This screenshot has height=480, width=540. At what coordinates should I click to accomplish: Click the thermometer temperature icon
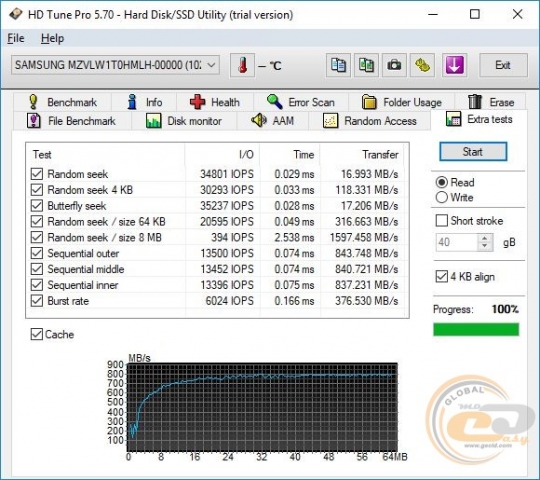[242, 65]
